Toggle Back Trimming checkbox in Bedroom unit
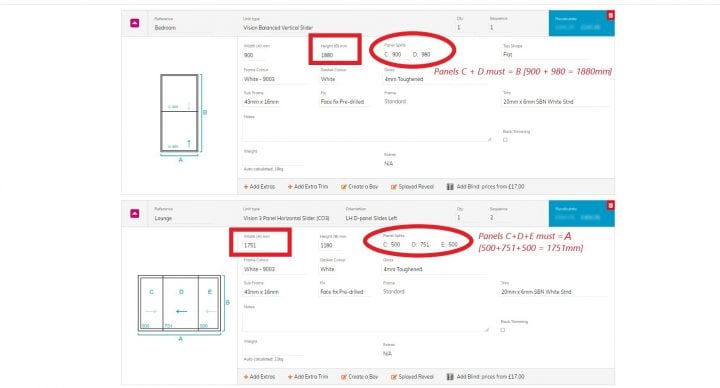 (x=505, y=140)
